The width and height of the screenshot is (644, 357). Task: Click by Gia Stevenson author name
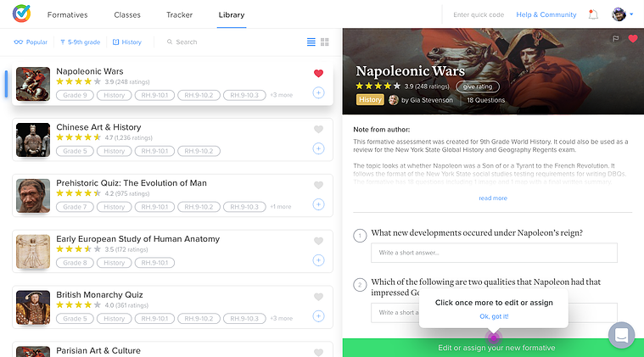pos(427,100)
